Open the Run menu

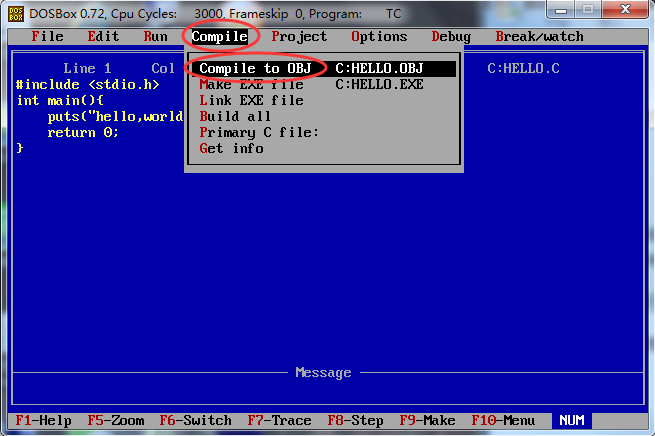pyautogui.click(x=155, y=37)
